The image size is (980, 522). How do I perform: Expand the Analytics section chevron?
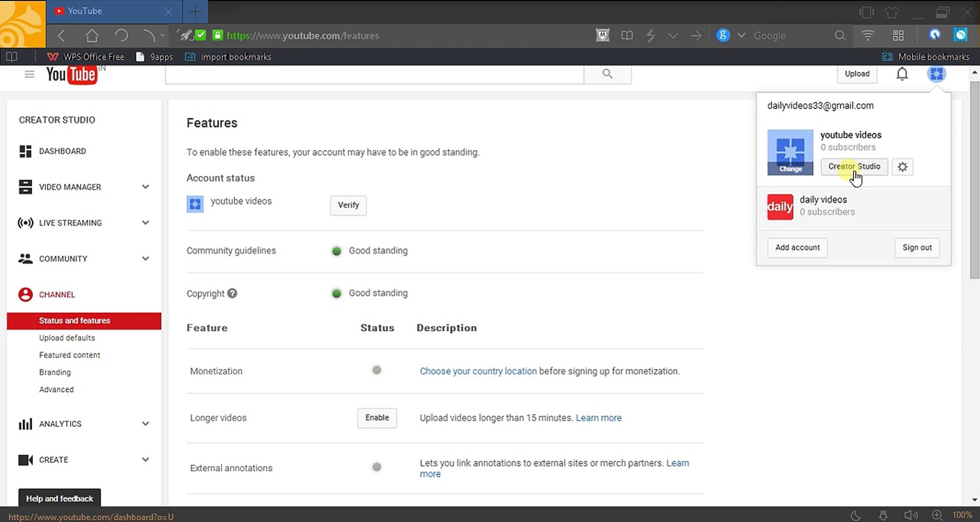(145, 424)
